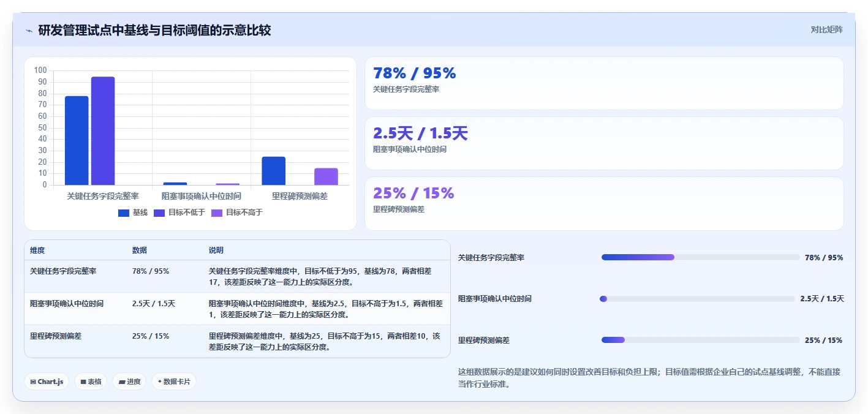Click table value 78% / 95%
The image size is (868, 414).
click(151, 271)
